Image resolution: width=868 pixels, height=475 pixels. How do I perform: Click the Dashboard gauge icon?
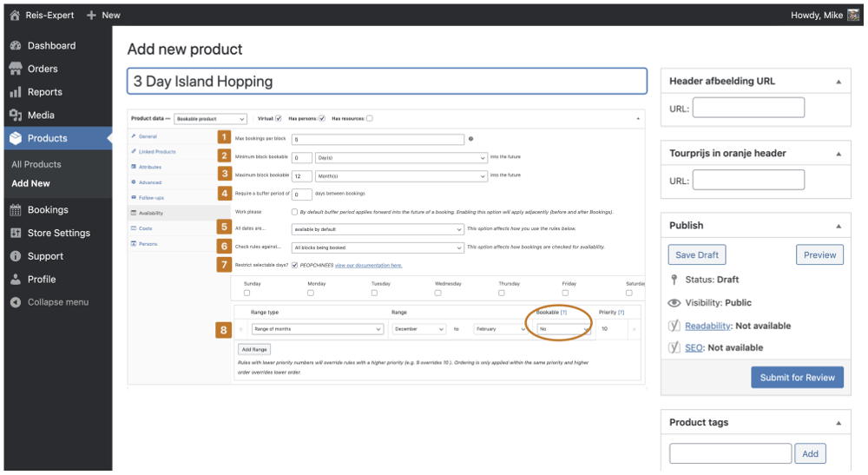(16, 45)
